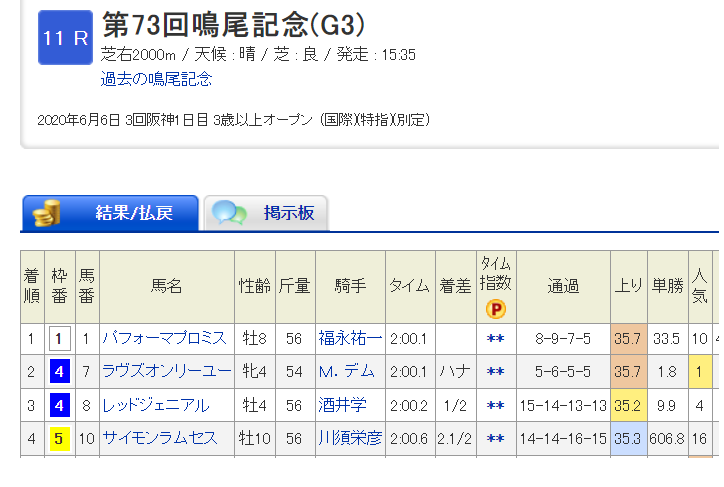
Task: Click time index ** for サイモンラムセス
Action: click(x=495, y=439)
